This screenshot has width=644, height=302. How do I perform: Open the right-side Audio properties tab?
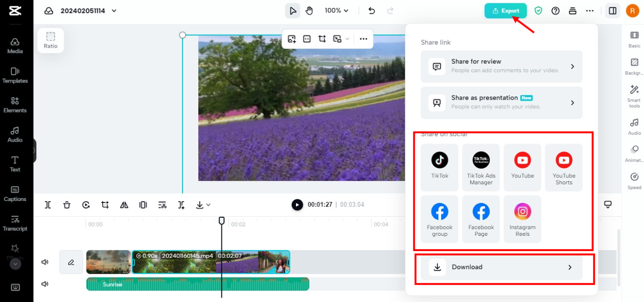634,126
